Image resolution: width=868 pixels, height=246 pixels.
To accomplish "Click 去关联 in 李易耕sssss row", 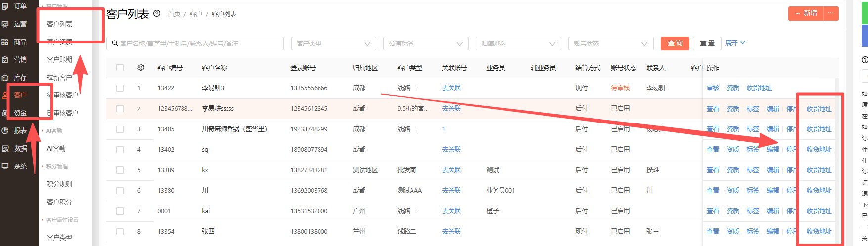I will (451, 109).
